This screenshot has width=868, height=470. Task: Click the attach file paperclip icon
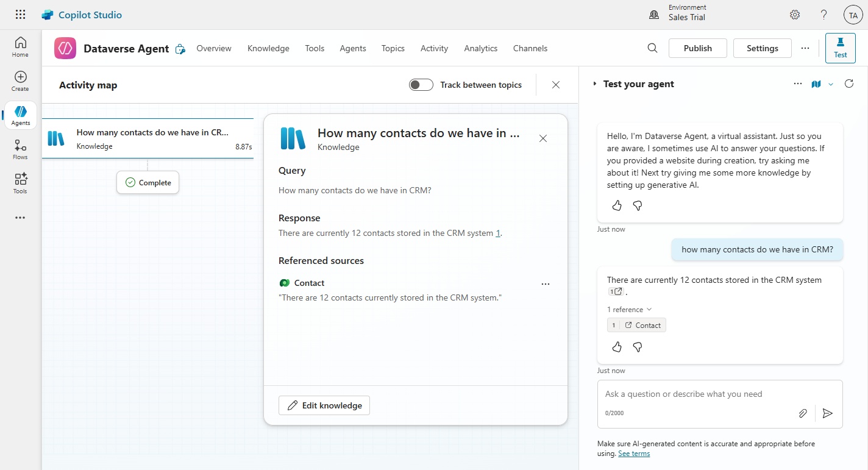coord(803,413)
